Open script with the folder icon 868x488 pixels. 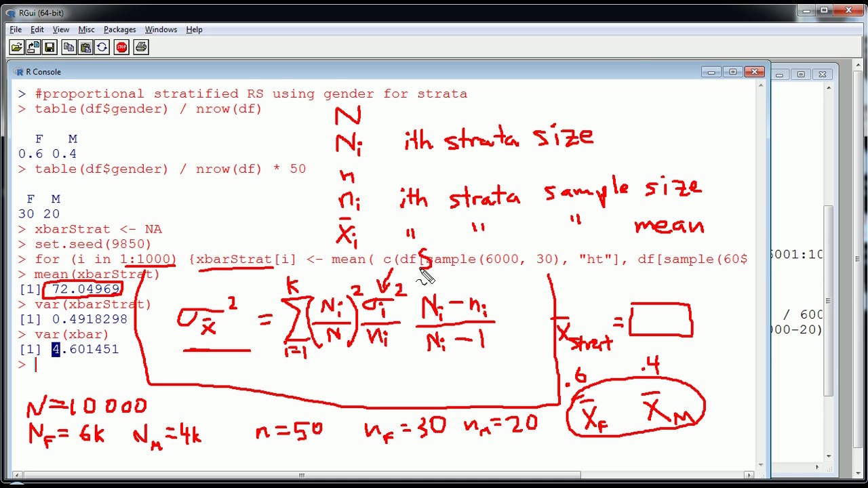click(x=17, y=47)
